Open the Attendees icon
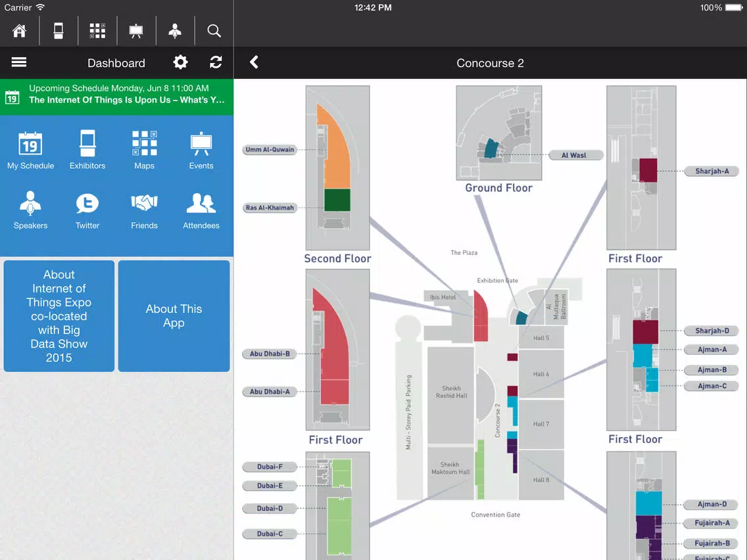The width and height of the screenshot is (747, 560). pos(201,203)
